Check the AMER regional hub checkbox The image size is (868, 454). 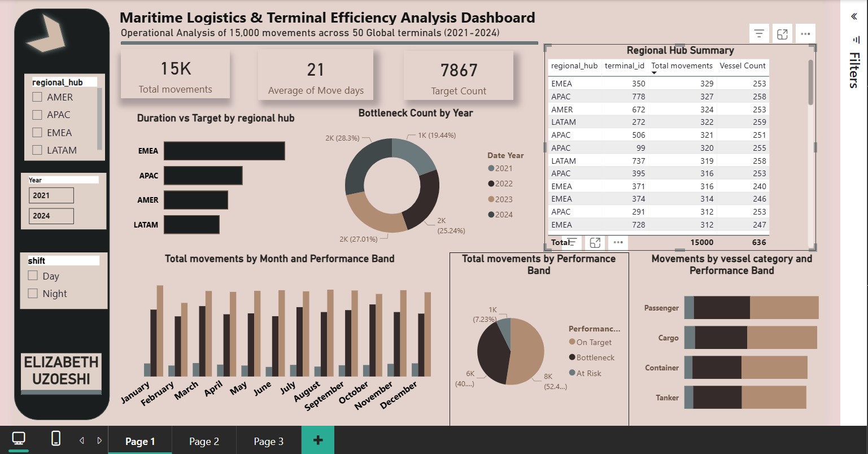tap(37, 97)
